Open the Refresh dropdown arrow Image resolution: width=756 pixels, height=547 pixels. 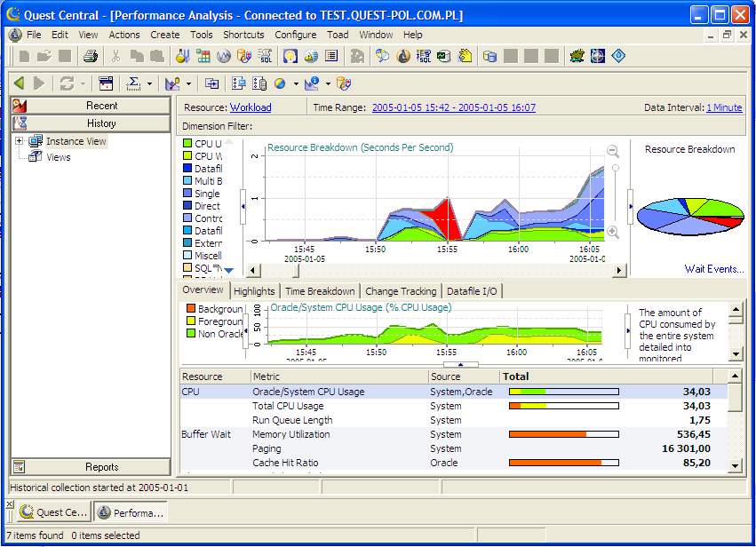[x=83, y=83]
